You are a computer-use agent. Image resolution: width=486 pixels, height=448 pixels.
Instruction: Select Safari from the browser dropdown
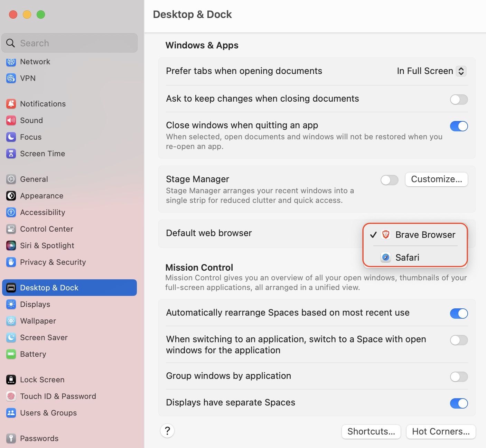(x=407, y=257)
